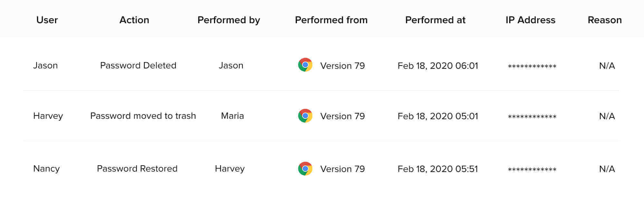Click the Action column header
The width and height of the screenshot is (644, 202).
134,20
